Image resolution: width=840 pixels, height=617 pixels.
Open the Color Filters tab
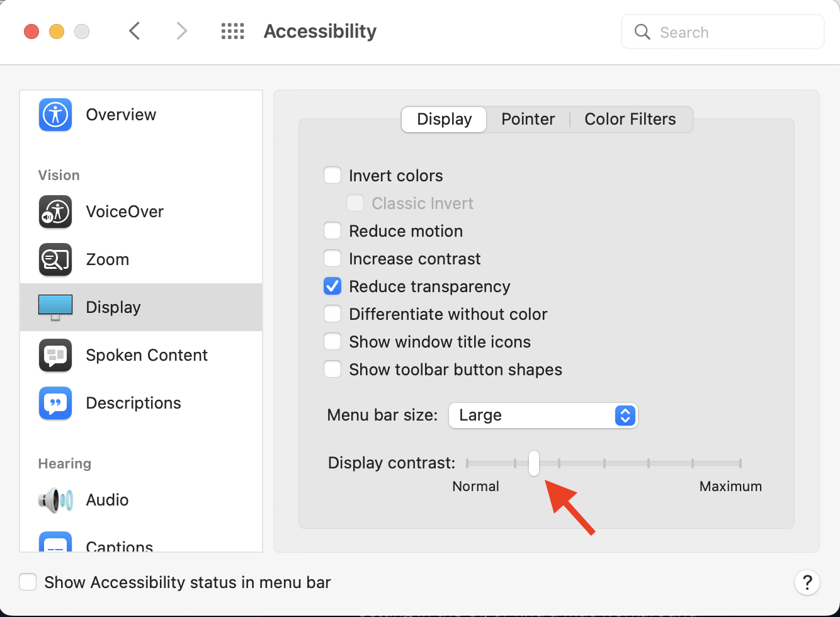point(630,119)
